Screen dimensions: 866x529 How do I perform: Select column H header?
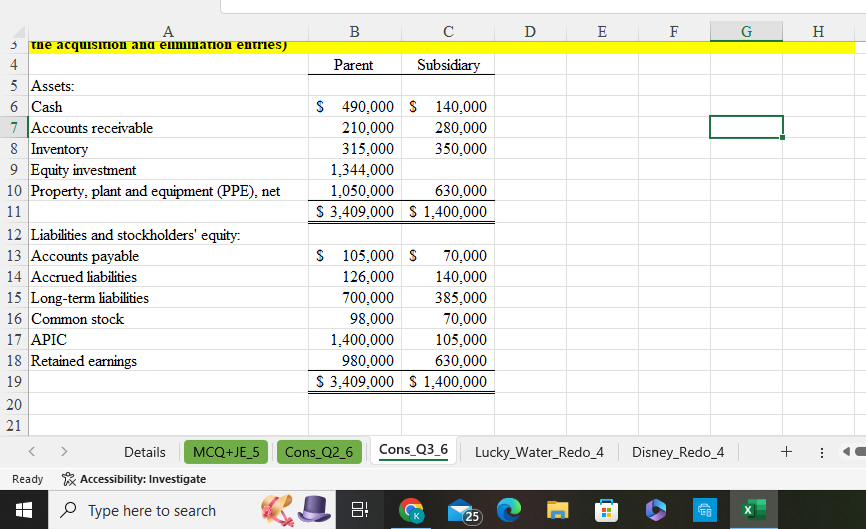(818, 31)
